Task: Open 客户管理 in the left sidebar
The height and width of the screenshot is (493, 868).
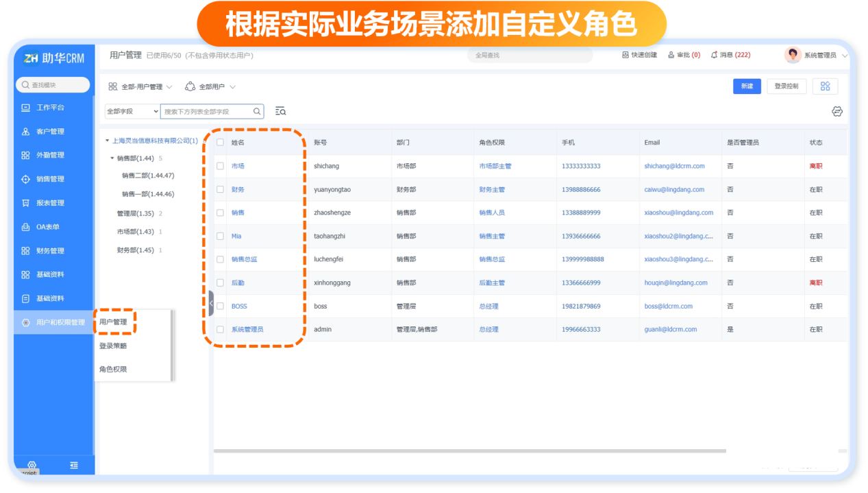Action: pyautogui.click(x=50, y=132)
